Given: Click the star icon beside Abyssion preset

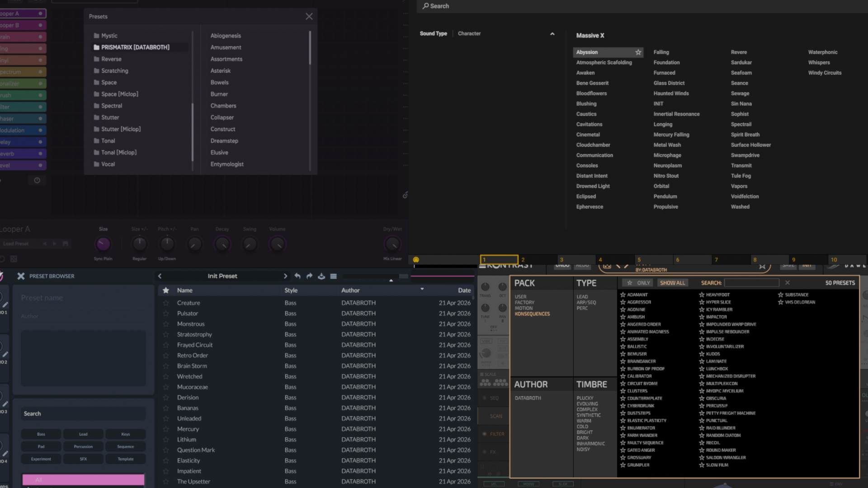Looking at the screenshot, I should click(x=638, y=52).
